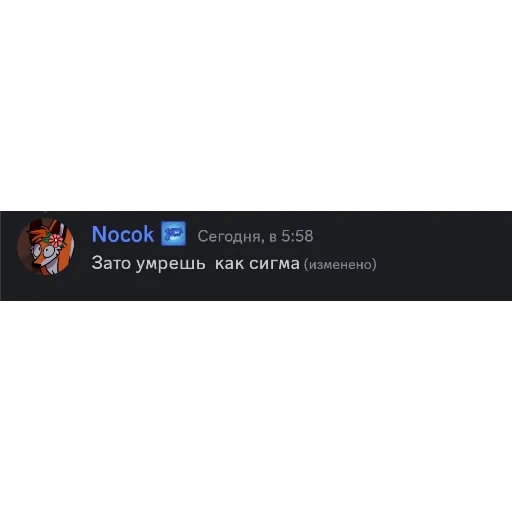The height and width of the screenshot is (512, 512).
Task: Open the Nocok username profile
Action: point(123,234)
